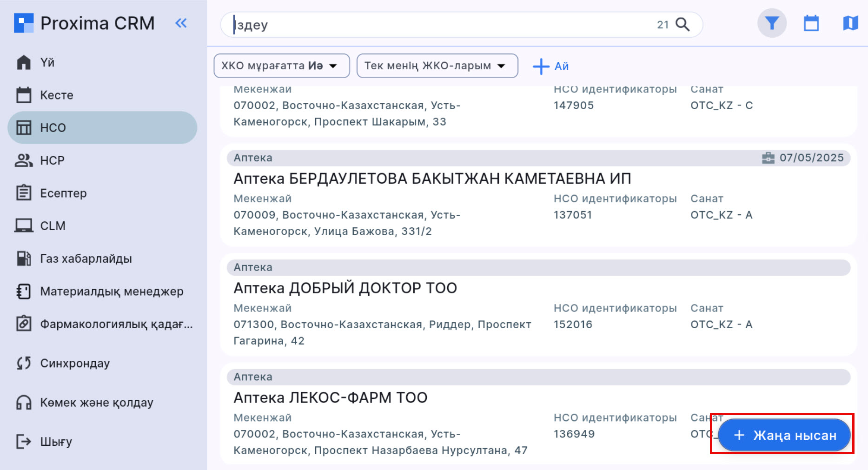This screenshot has height=470, width=868.
Task: Click the calendar icon near the top right
Action: 811,23
